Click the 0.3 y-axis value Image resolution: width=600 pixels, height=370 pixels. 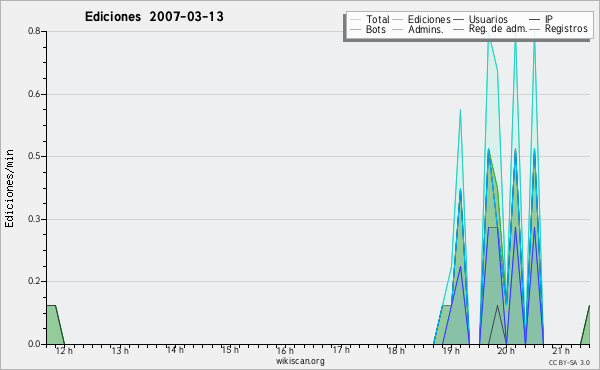pos(34,219)
